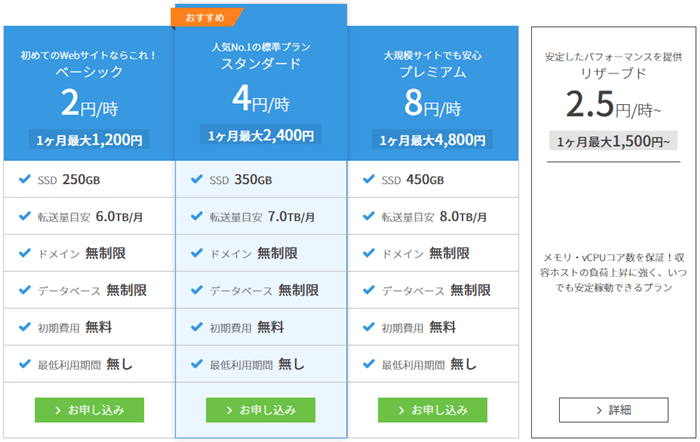Click checkmark beside ドメイン in スタンダード column

(x=197, y=253)
